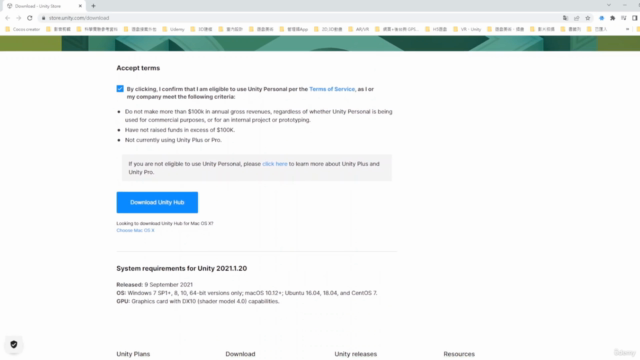The height and width of the screenshot is (360, 640).
Task: Click the 'Accept terms' heading
Action: (138, 68)
